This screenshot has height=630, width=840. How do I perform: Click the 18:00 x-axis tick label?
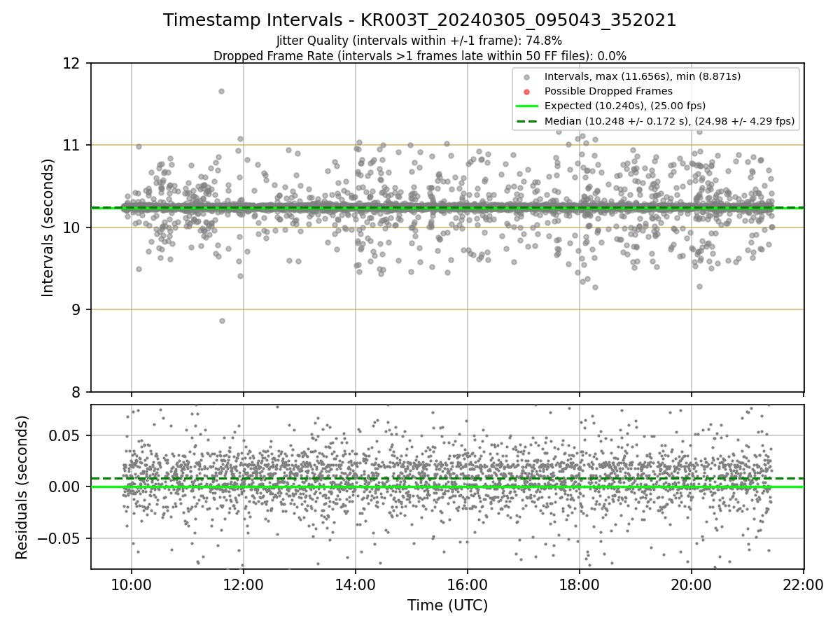(580, 585)
